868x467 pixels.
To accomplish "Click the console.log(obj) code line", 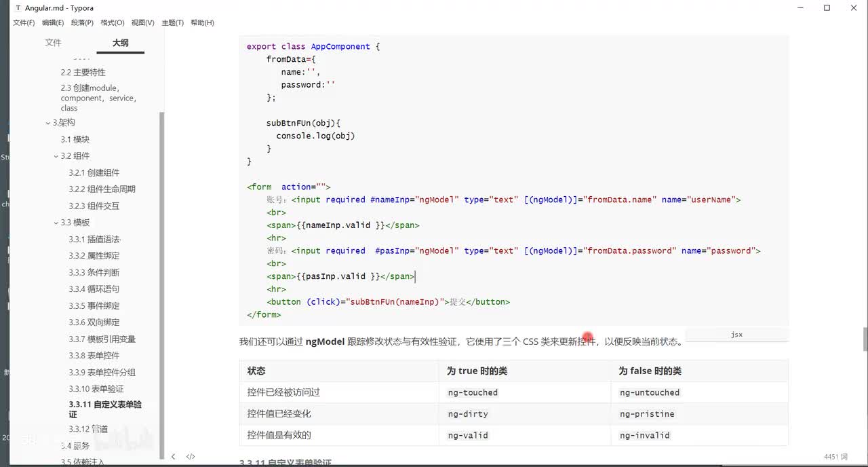I will 315,136.
